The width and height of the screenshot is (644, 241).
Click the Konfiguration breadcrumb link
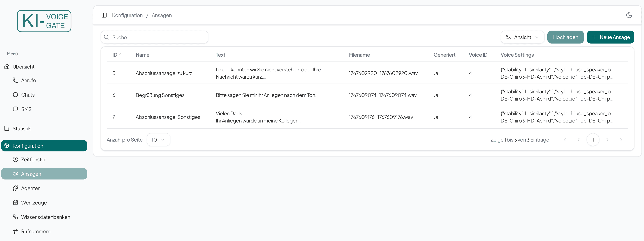tap(127, 15)
